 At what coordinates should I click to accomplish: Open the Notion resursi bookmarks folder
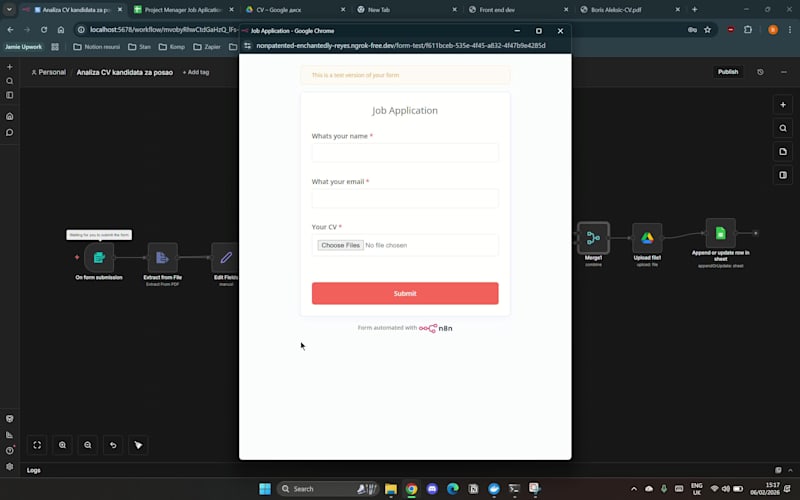[x=97, y=47]
